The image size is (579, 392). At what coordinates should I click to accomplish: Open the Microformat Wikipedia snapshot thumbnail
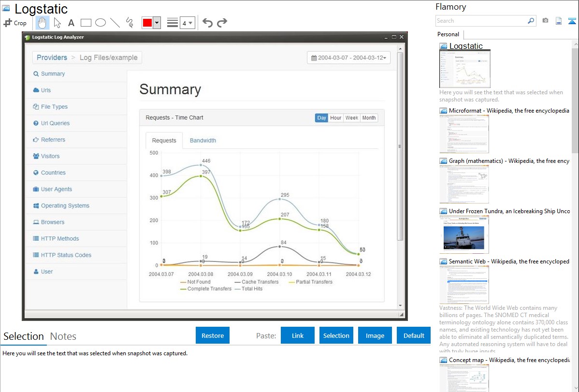click(464, 134)
